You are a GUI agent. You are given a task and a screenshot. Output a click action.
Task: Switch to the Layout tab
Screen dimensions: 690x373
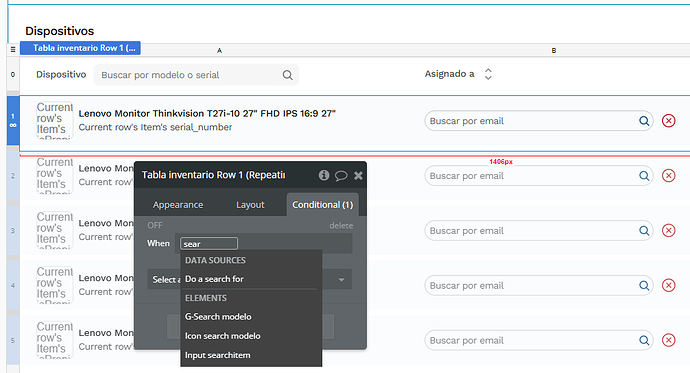pyautogui.click(x=250, y=205)
